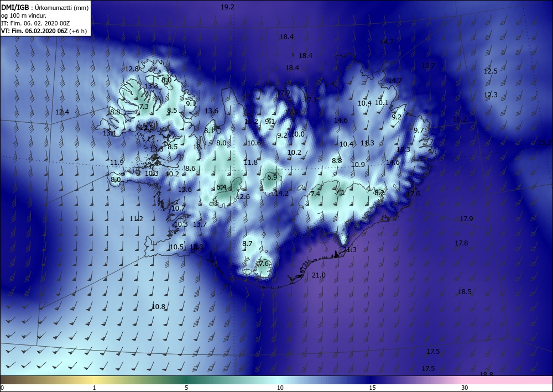Image resolution: width=553 pixels, height=392 pixels.
Task: Select the 17.8 value
Action: [461, 243]
